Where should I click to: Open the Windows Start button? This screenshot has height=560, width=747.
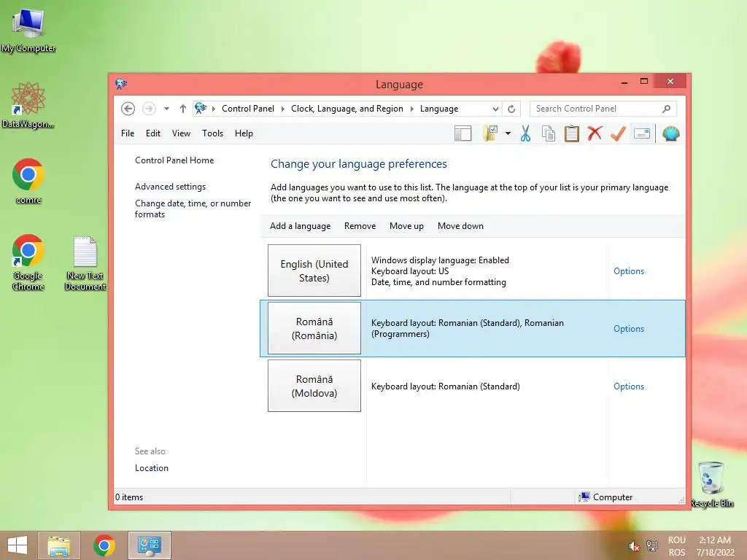[18, 545]
